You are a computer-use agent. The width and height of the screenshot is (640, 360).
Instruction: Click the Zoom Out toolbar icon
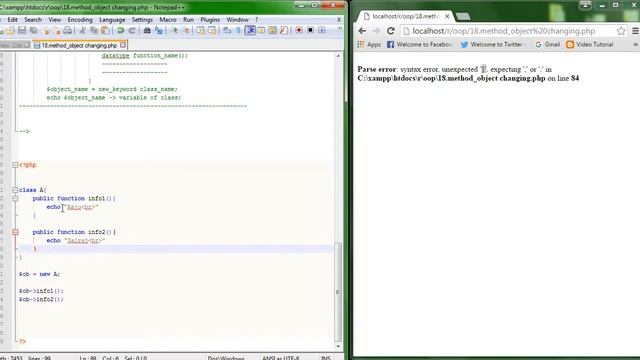click(187, 31)
